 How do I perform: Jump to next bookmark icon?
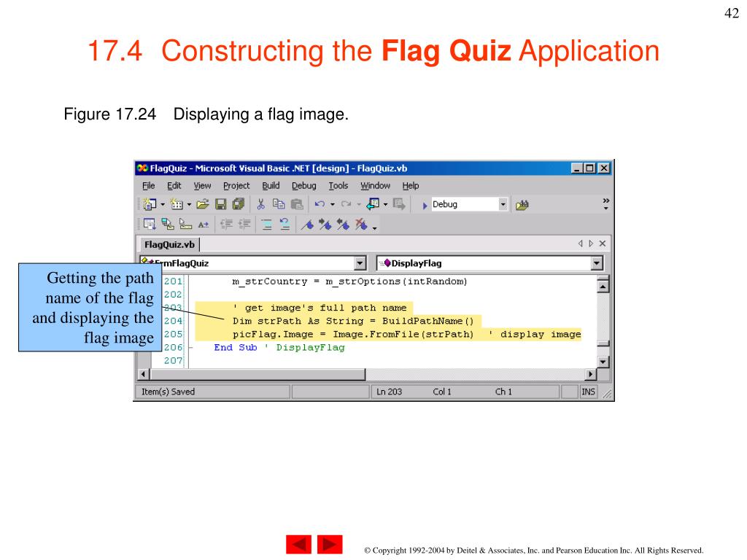325,225
